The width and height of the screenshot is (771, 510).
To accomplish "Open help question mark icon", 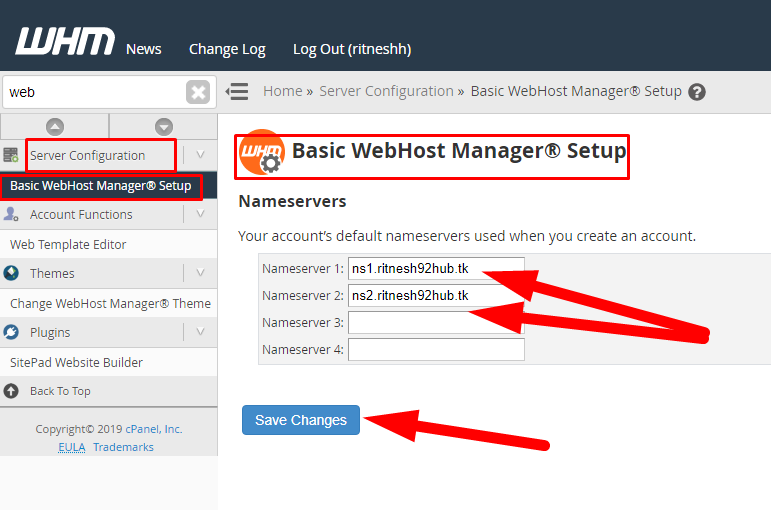I will point(697,92).
